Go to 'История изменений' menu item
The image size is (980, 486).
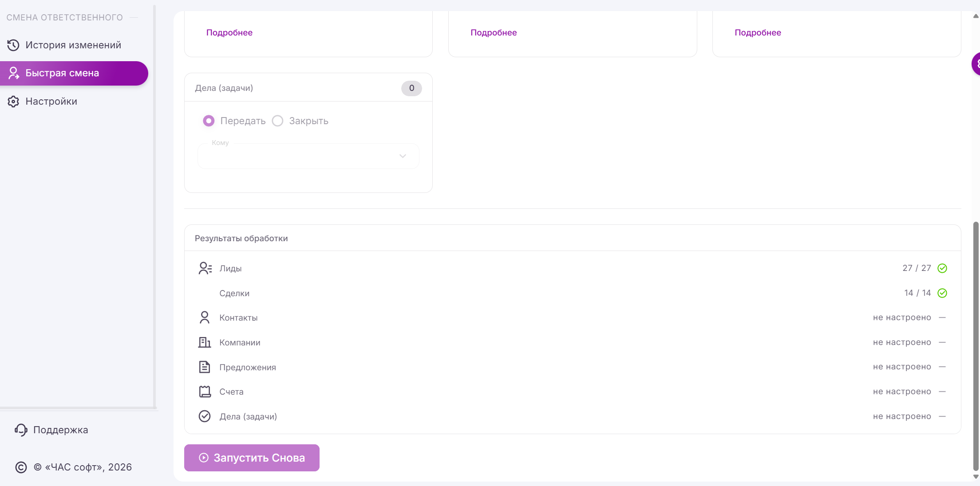[x=73, y=45]
